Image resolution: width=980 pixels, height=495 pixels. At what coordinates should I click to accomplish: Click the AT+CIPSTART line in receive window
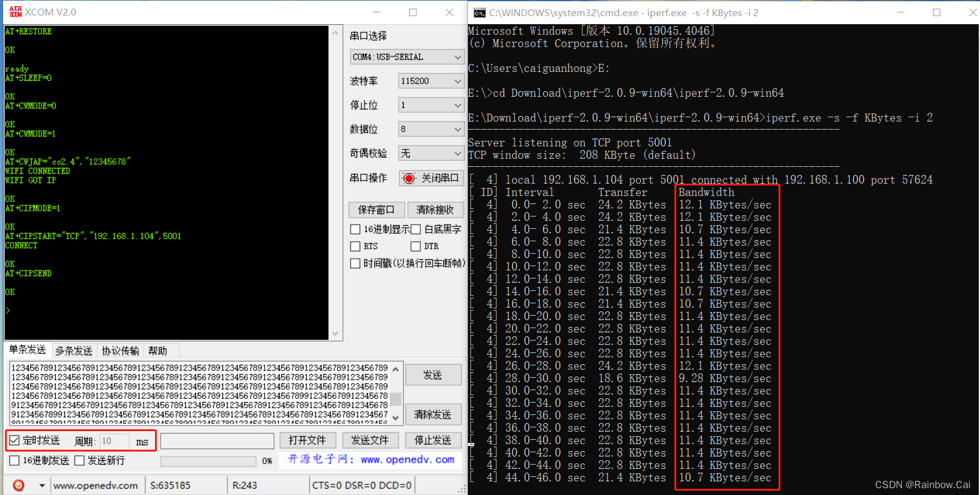(x=93, y=236)
